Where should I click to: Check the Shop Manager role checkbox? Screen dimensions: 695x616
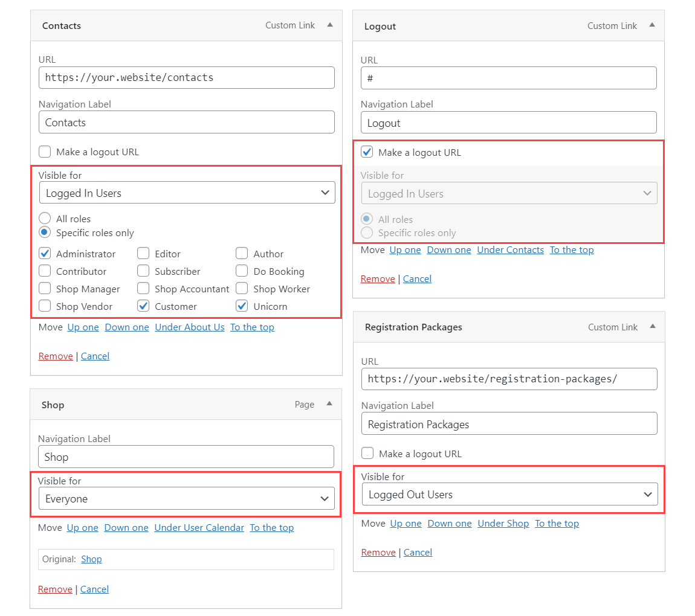click(x=45, y=288)
